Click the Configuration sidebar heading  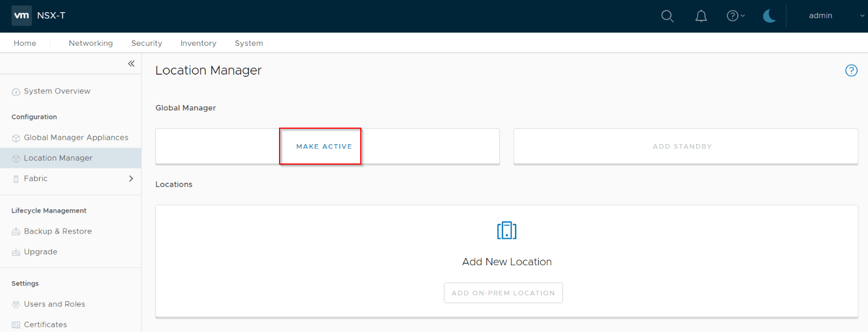(x=34, y=117)
